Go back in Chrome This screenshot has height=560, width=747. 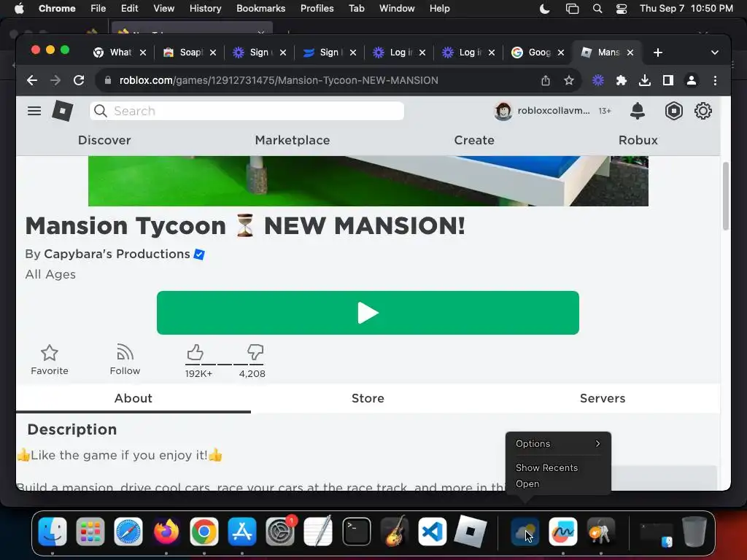point(32,80)
